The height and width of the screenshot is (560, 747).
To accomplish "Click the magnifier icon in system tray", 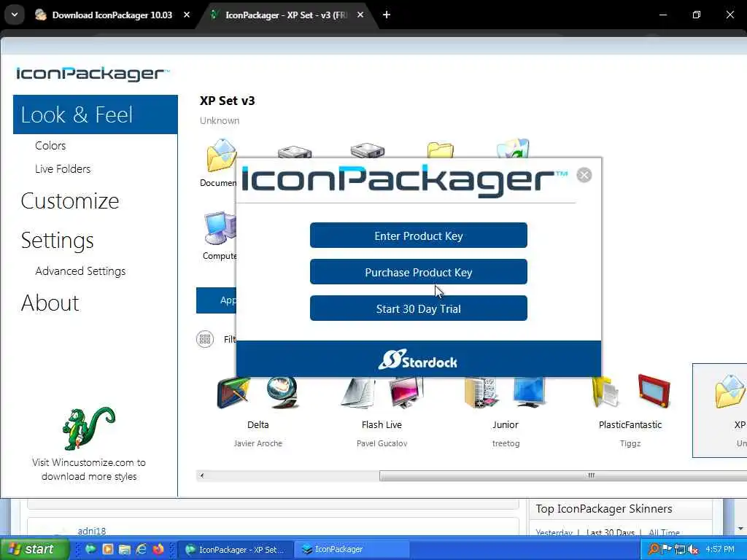I will pos(654,549).
